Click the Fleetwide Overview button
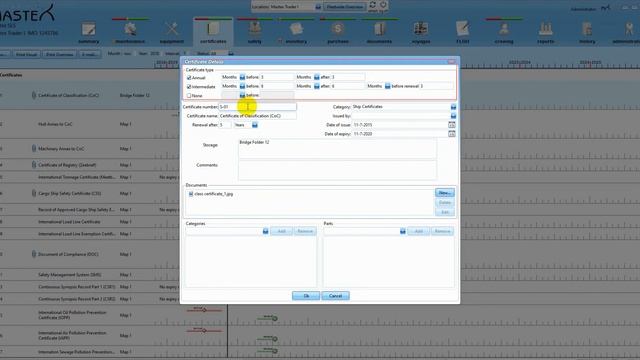The image size is (640, 360). pos(344,7)
